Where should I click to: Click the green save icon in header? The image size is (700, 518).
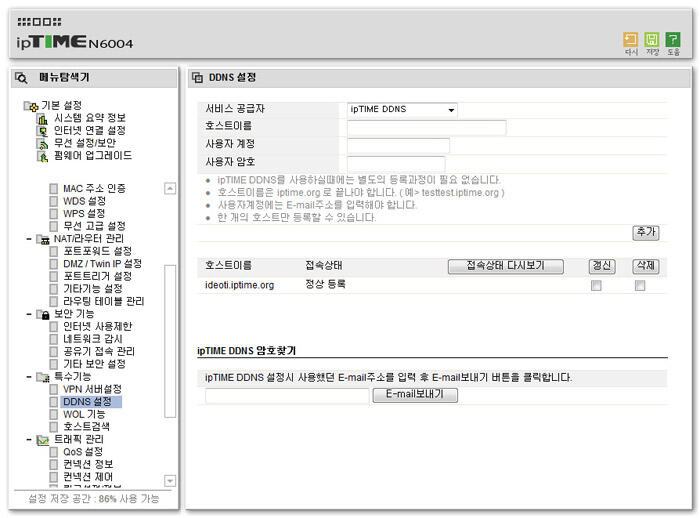[x=652, y=40]
